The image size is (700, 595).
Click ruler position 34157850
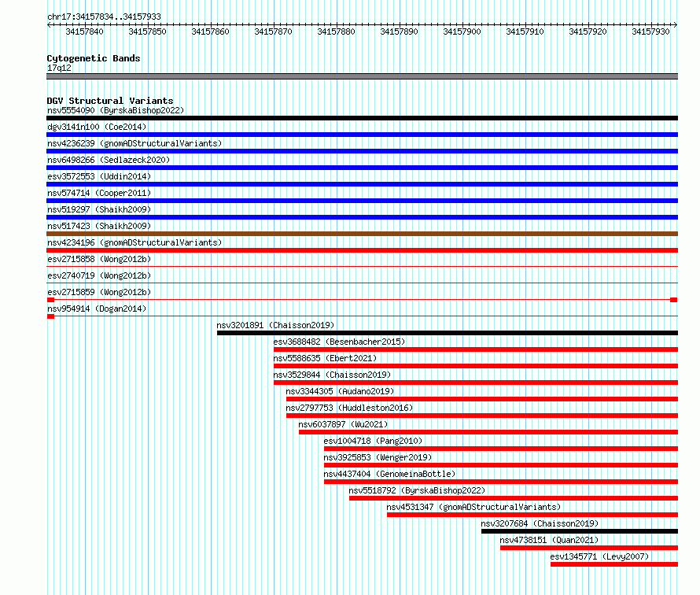[x=147, y=31]
